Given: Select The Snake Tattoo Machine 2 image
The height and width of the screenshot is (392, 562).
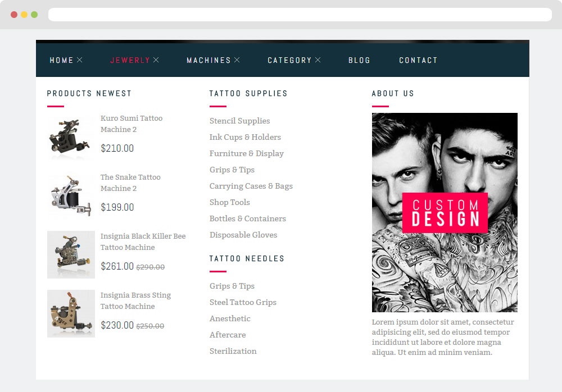Looking at the screenshot, I should (70, 195).
